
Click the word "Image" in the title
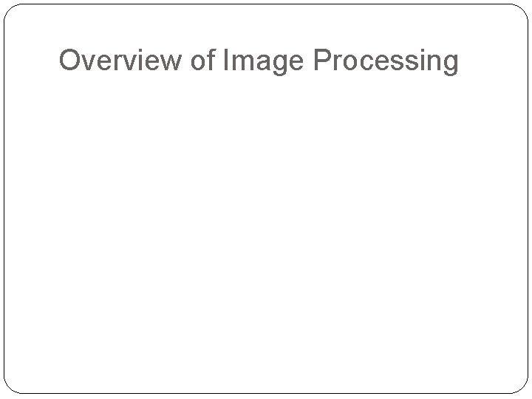pyautogui.click(x=263, y=62)
